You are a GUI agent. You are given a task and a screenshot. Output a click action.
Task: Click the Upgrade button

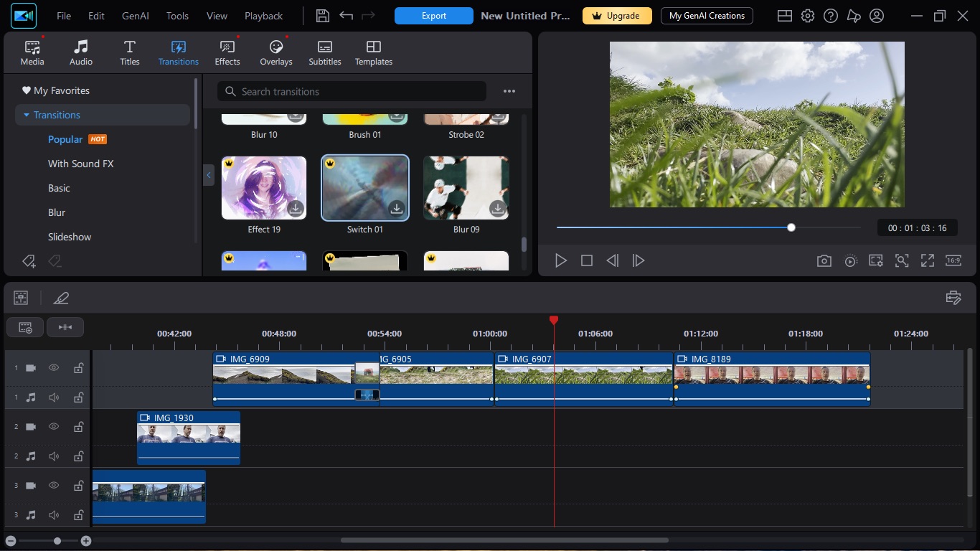tap(617, 16)
